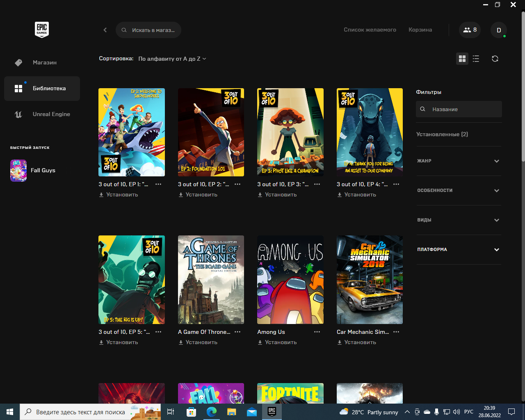Switch РУС input language
This screenshot has width=525, height=420.
[469, 412]
